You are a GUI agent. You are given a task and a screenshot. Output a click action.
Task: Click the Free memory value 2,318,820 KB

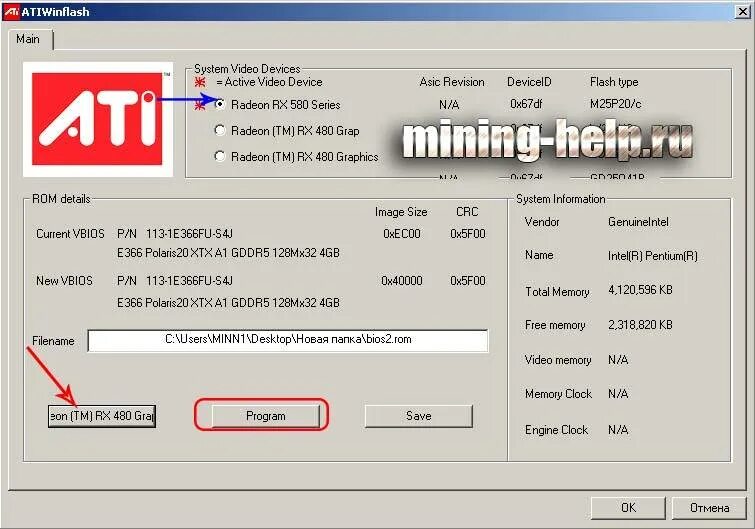(x=640, y=325)
